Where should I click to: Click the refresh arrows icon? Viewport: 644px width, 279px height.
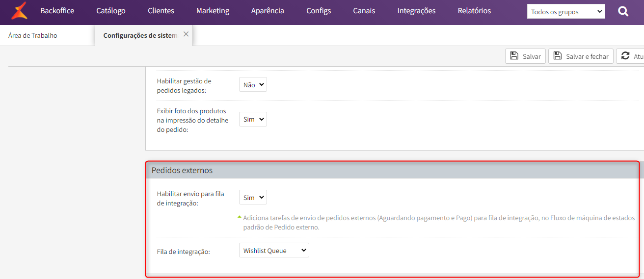click(625, 56)
